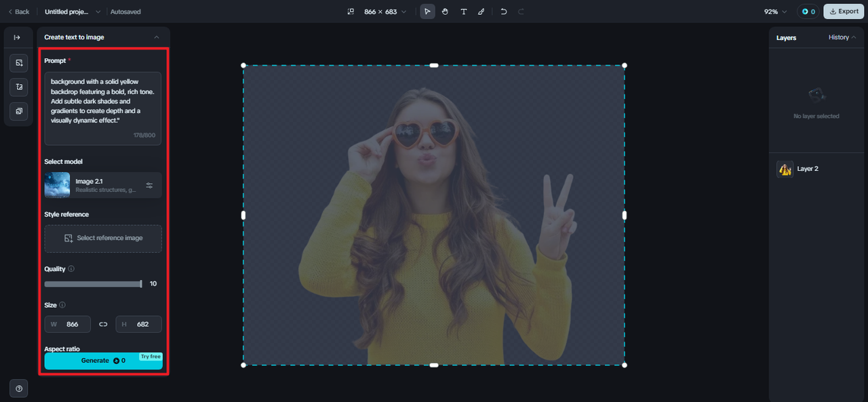Open the third left sidebar stacked-squares tool
Screen dimensions: 868x402
pos(19,110)
